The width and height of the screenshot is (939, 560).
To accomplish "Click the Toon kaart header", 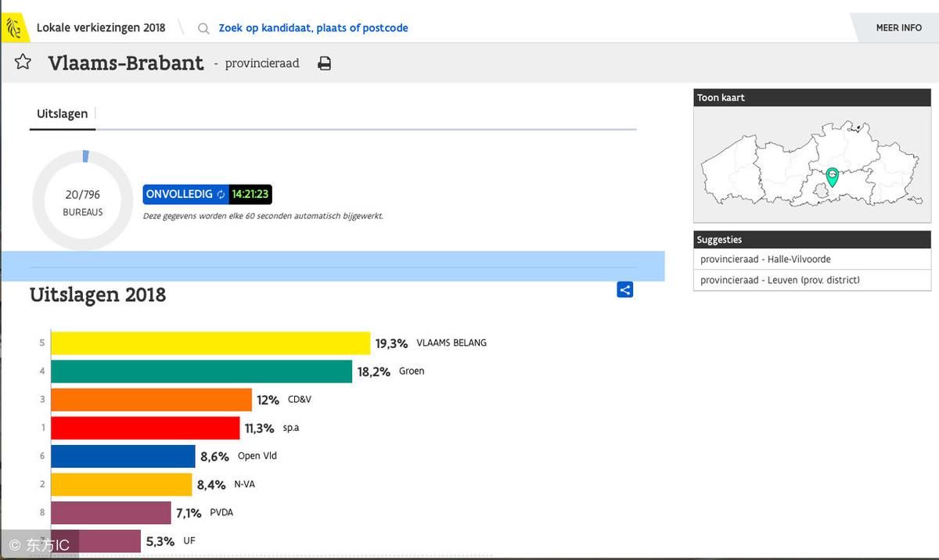I will [812, 98].
